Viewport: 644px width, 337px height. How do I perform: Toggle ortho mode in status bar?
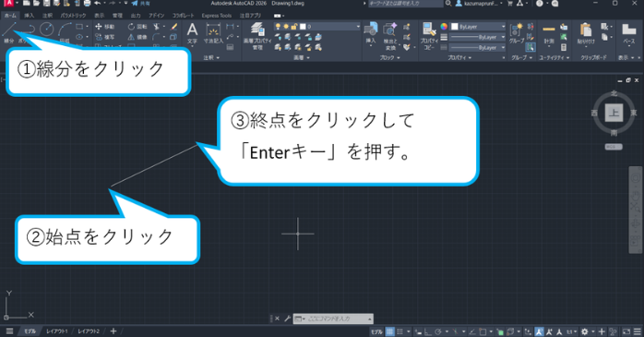tap(428, 331)
